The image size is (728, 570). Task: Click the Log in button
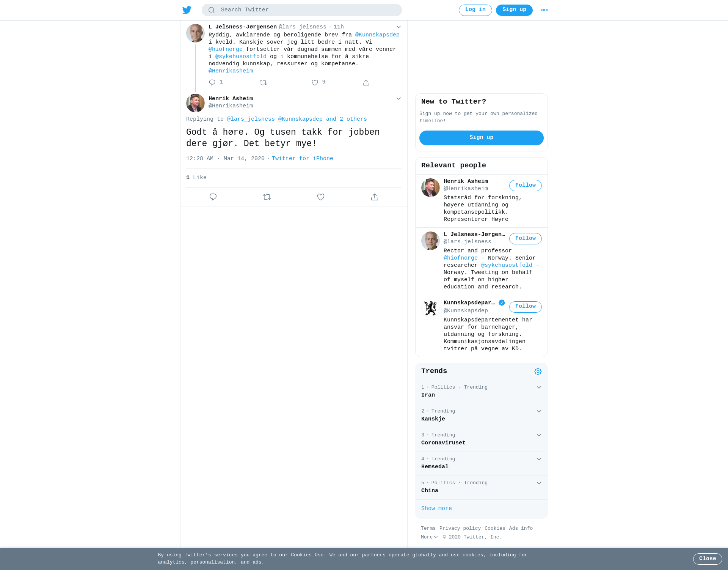coord(475,10)
